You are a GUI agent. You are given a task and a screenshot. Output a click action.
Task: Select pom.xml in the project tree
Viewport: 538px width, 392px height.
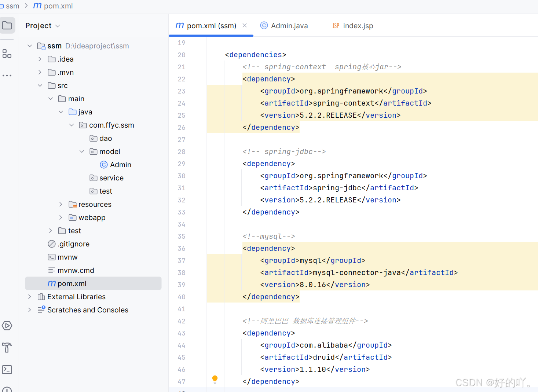coord(93,283)
